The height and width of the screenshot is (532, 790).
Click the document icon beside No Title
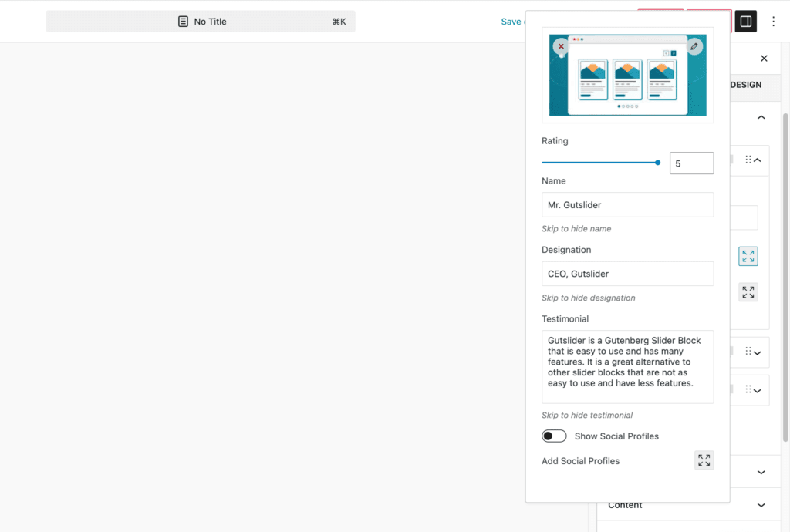[183, 22]
